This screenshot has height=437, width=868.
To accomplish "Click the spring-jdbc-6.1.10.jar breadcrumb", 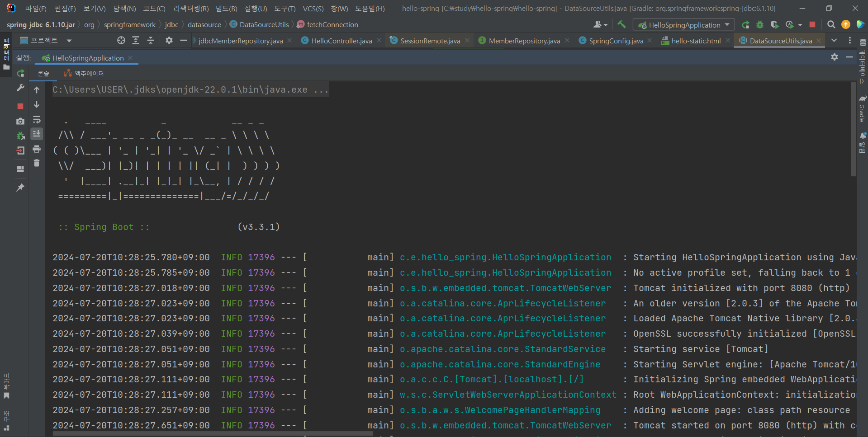I will click(x=41, y=25).
